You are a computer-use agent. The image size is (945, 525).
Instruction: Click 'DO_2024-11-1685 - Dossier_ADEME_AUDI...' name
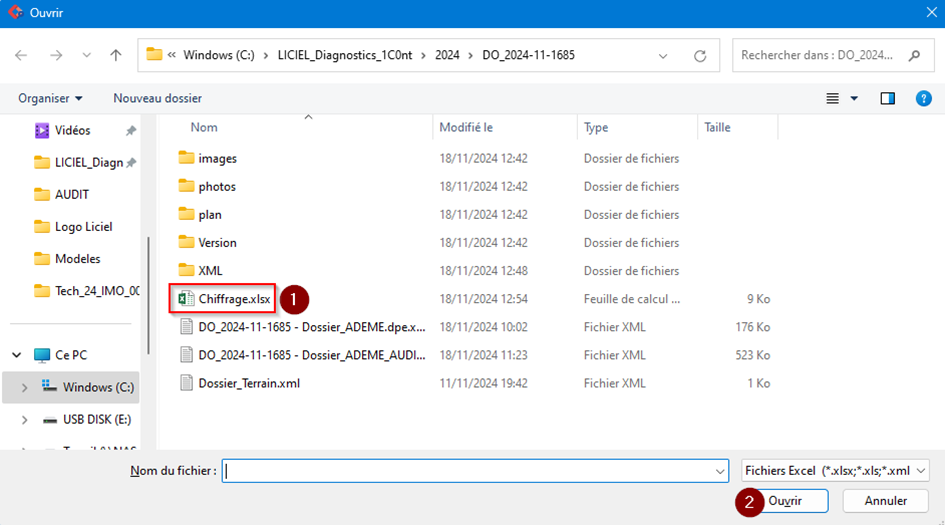pos(312,355)
